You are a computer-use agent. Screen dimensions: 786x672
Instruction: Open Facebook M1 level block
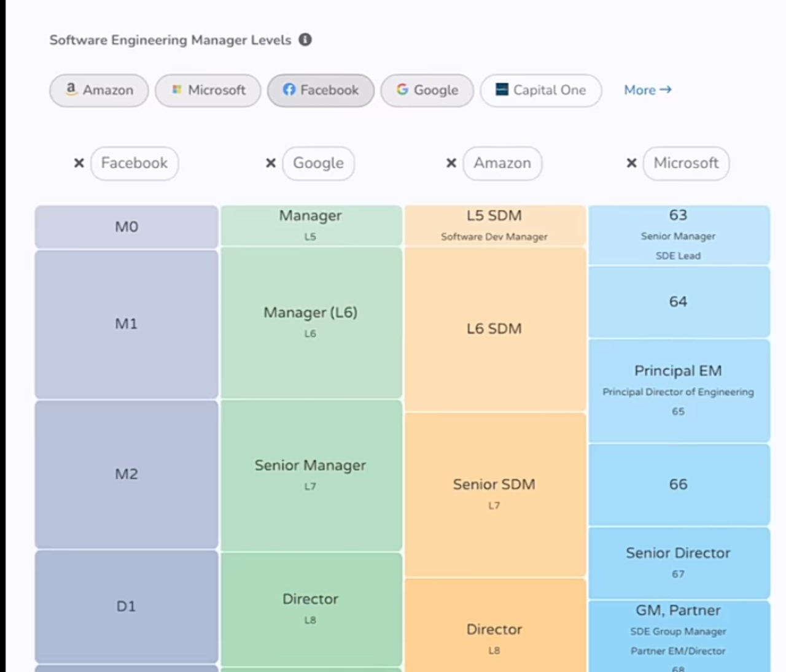click(x=126, y=324)
